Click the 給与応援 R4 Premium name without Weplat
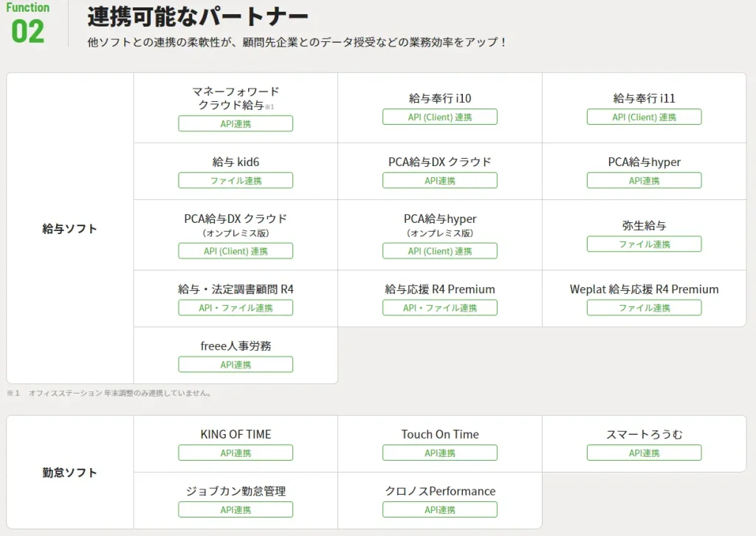Viewport: 756px width, 536px height. pyautogui.click(x=440, y=289)
